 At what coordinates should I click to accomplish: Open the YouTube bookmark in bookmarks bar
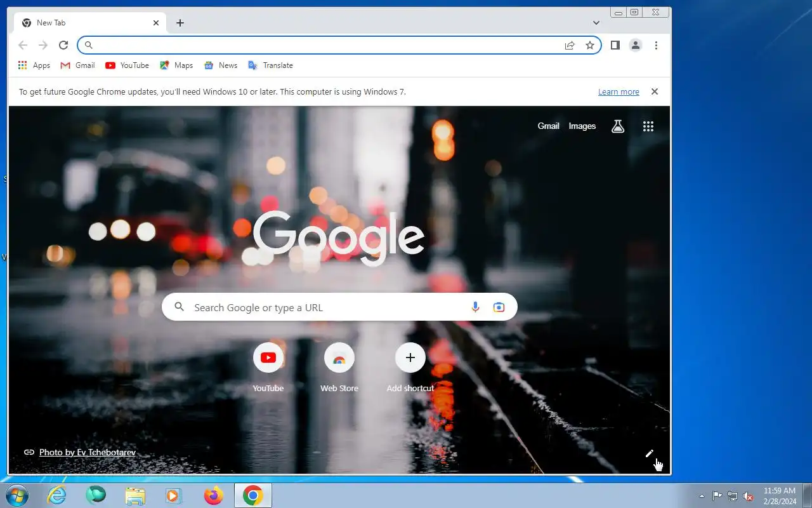127,65
